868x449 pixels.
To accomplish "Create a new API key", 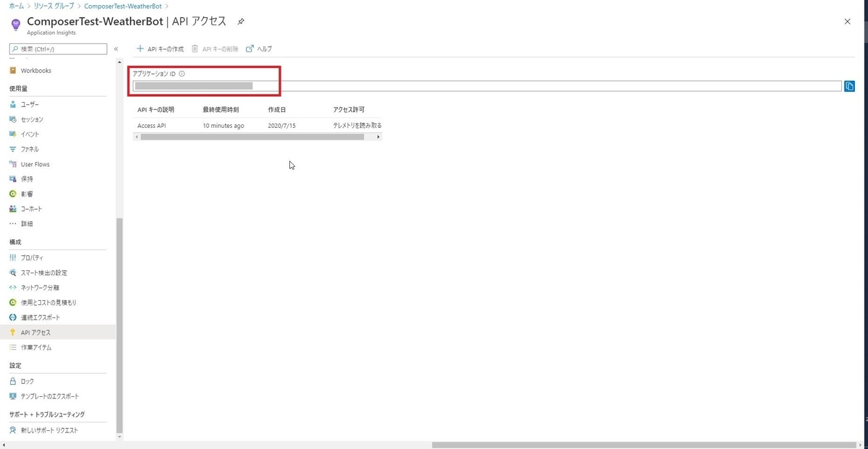I will [161, 48].
